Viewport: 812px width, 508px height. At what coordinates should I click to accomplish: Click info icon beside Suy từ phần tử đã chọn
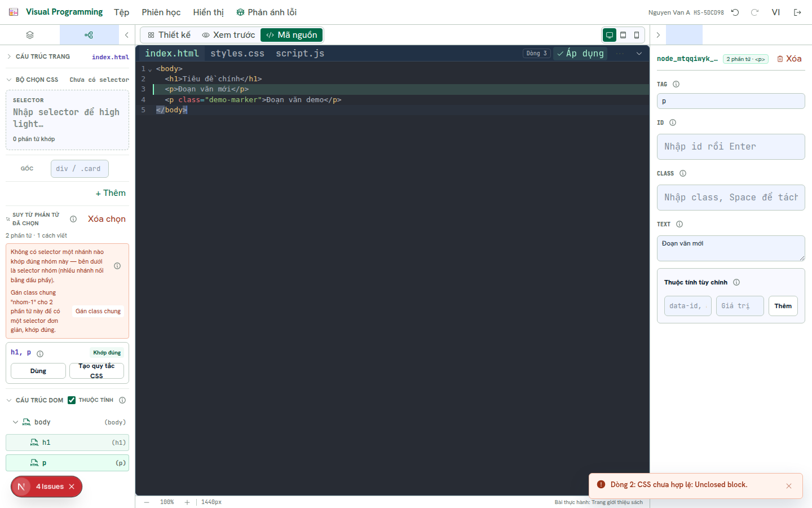point(73,219)
